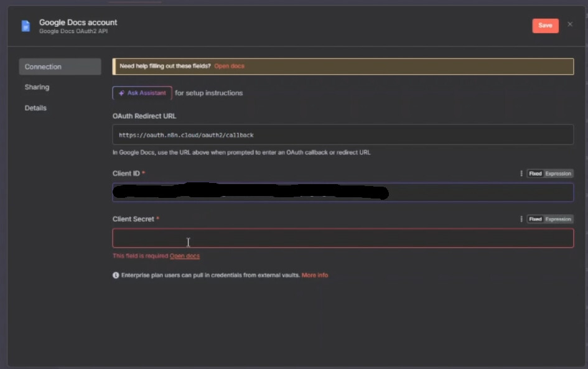Set Client Secret mode to Expression
This screenshot has width=588, height=369.
(x=558, y=219)
